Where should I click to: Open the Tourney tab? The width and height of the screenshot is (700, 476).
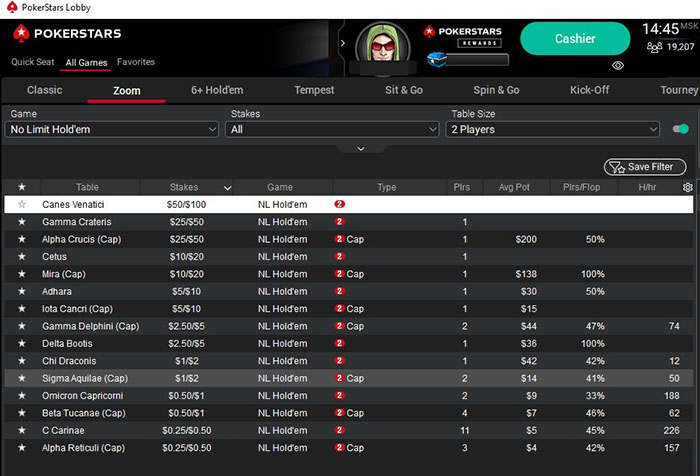(679, 90)
